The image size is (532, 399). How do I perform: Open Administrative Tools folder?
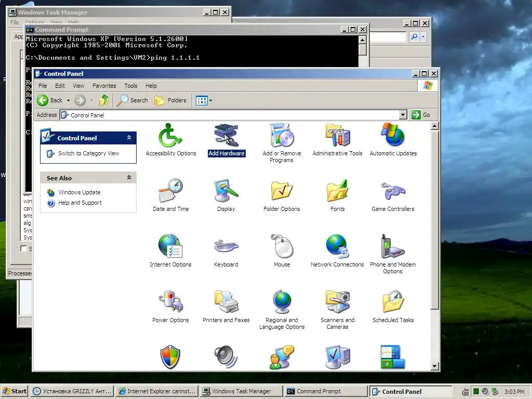(x=337, y=140)
